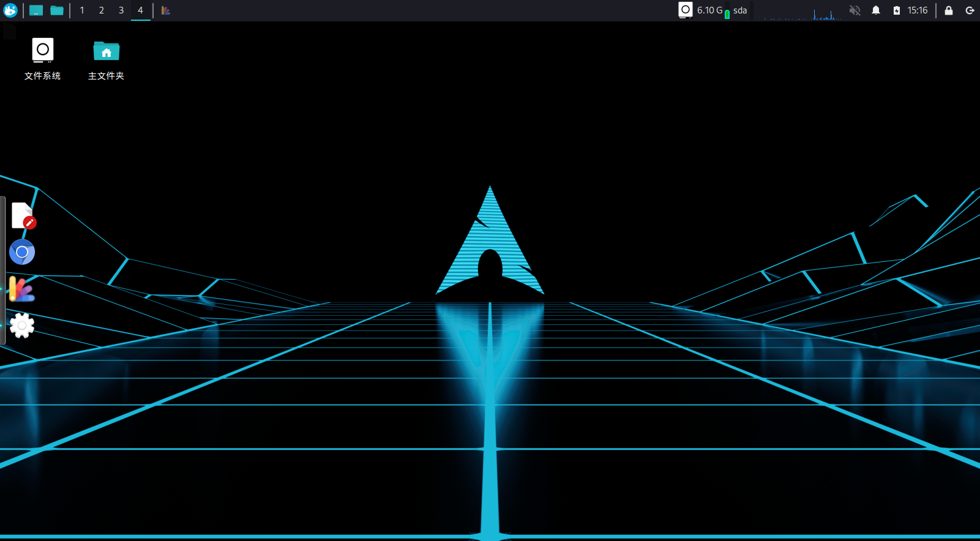
Task: Click the colorful window-button icon in the panel
Action: [x=165, y=10]
